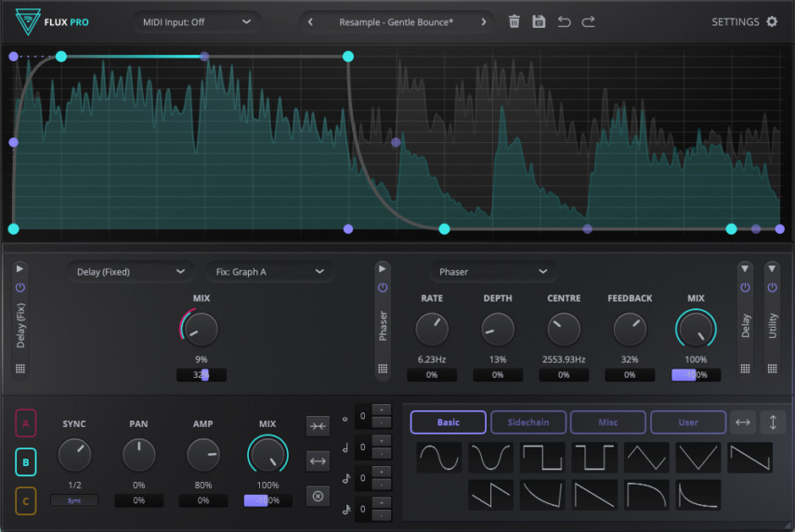Viewport: 795px width, 532px height.
Task: Click the Flux Pro logo
Action: [x=27, y=22]
